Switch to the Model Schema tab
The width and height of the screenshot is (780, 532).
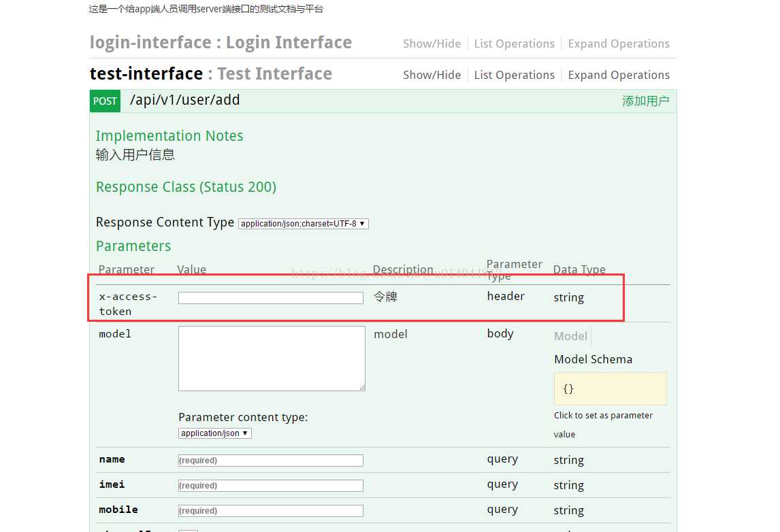click(593, 359)
